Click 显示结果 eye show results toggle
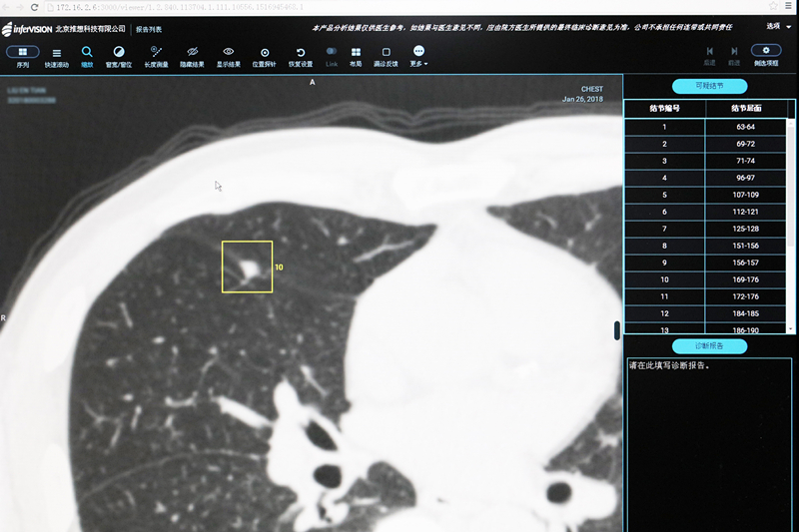The width and height of the screenshot is (799, 532). click(x=229, y=53)
